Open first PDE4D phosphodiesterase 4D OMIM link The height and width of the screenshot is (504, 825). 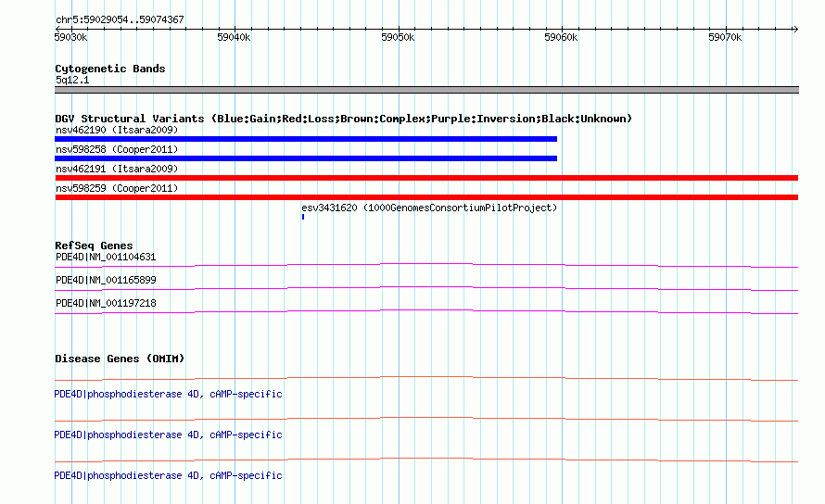click(x=168, y=394)
